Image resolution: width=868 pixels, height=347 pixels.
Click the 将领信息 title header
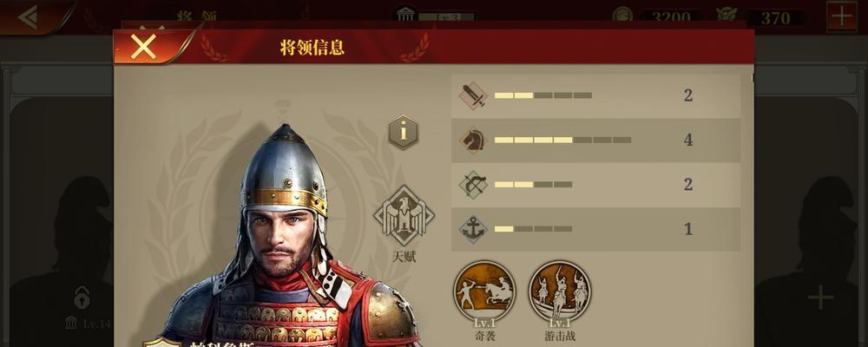coord(312,48)
